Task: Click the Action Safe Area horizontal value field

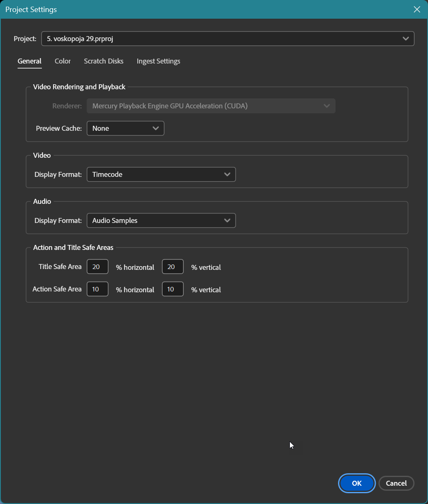Action: click(97, 289)
